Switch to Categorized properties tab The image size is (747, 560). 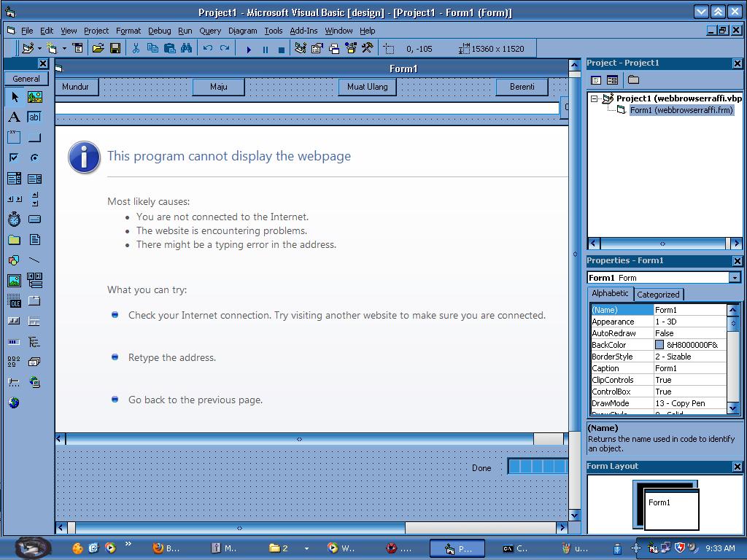659,295
